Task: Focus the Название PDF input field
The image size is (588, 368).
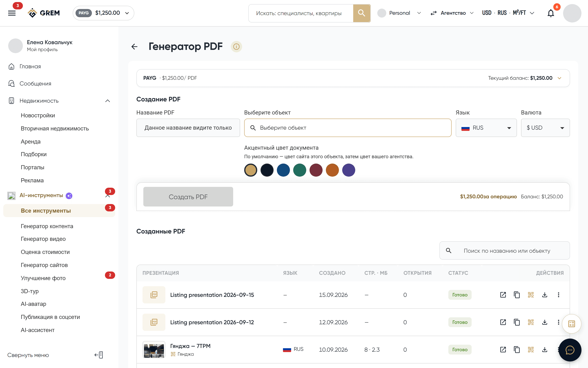Action: click(x=188, y=128)
